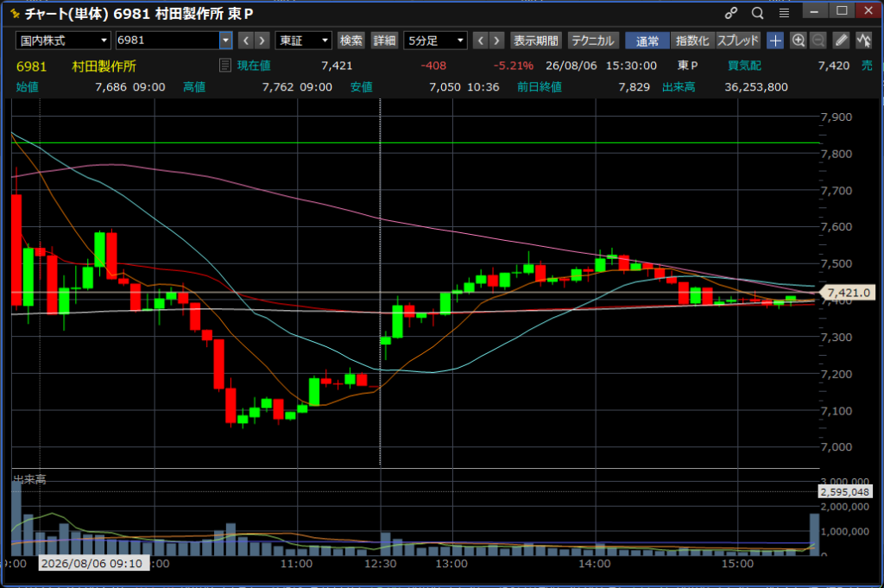Click the 12:30 time axis label

tap(380, 563)
